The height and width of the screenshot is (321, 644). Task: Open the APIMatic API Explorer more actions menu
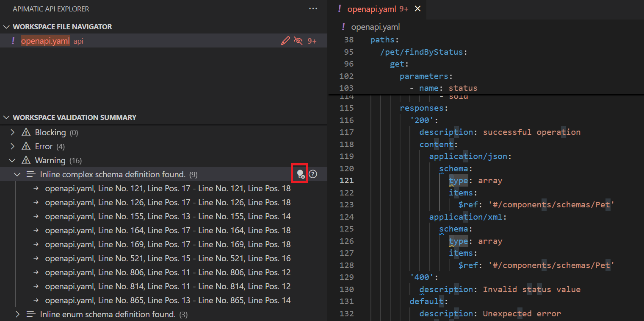(x=313, y=8)
